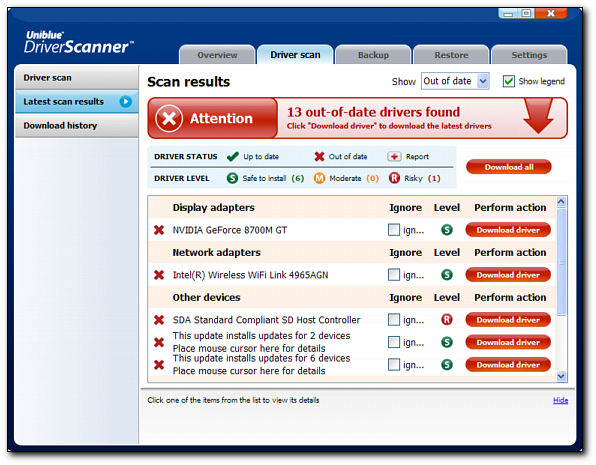The width and height of the screenshot is (596, 465).
Task: Check ignore box for 6 devices update
Action: click(394, 364)
